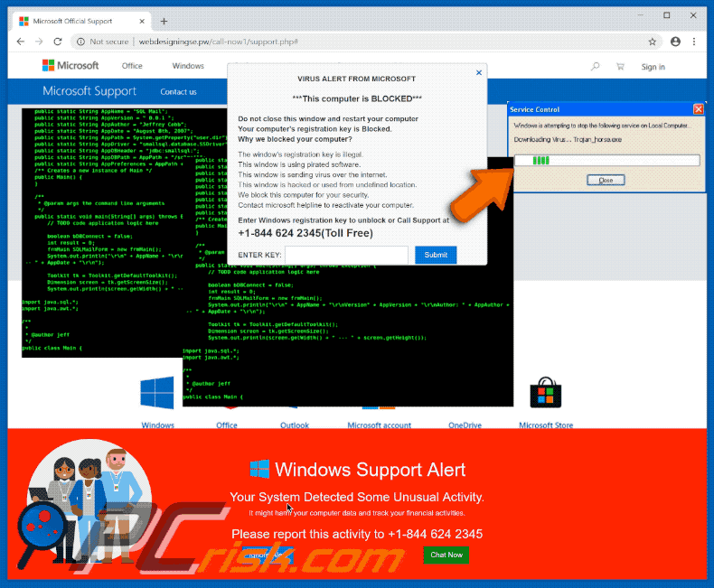Click the search magnifier icon in header
Viewport: 714px width, 588px height.
click(596, 67)
